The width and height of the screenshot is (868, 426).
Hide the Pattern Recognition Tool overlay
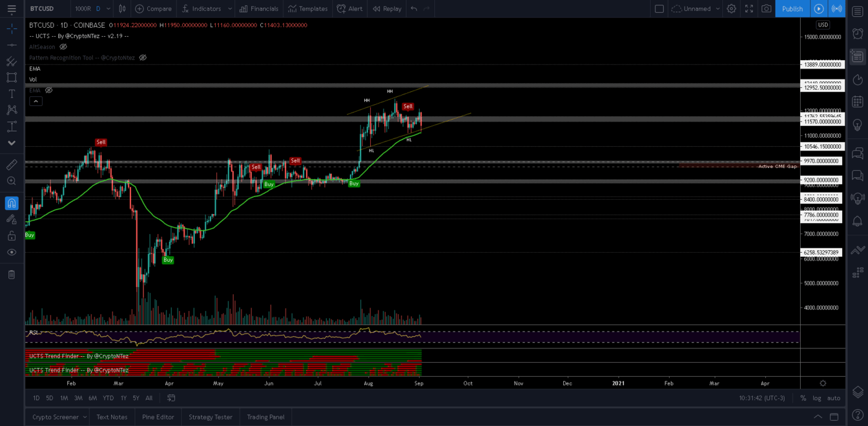click(x=143, y=58)
